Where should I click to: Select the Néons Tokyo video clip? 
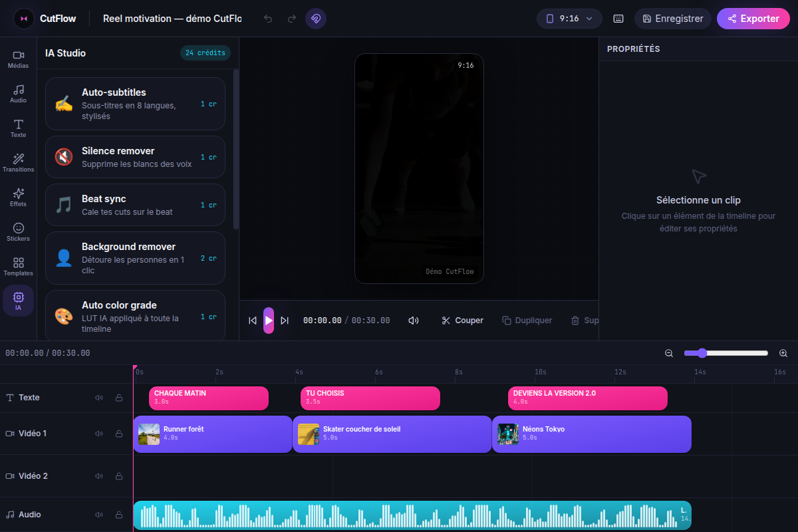click(x=592, y=434)
